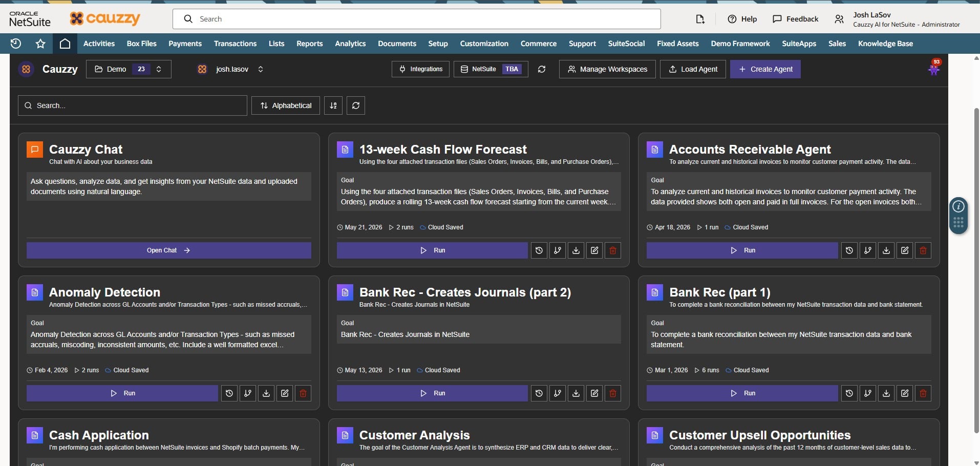Open the Transactions menu

[x=235, y=44]
